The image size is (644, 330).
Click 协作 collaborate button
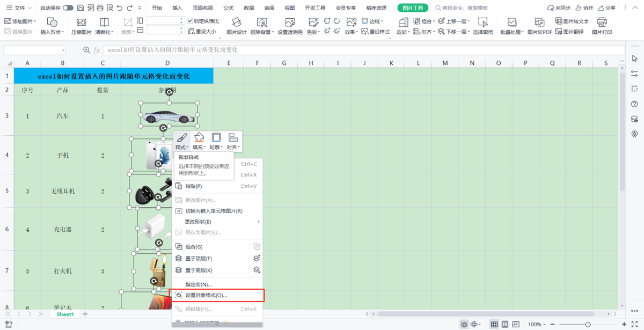pyautogui.click(x=584, y=8)
